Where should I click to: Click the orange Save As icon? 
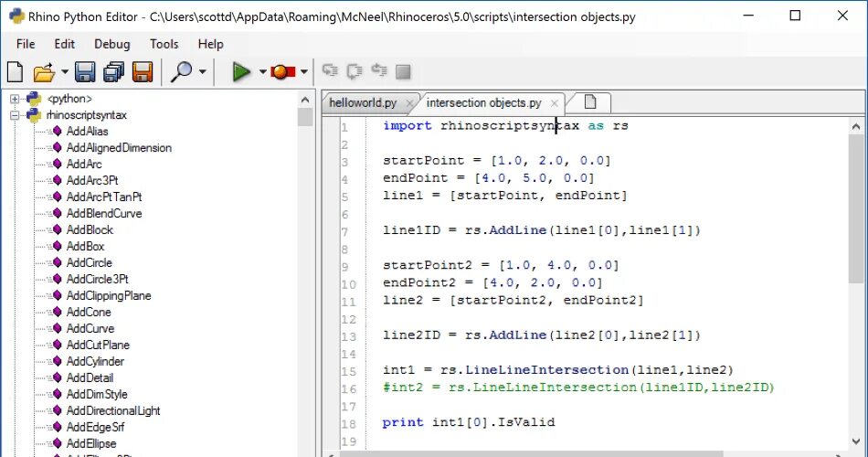click(143, 72)
